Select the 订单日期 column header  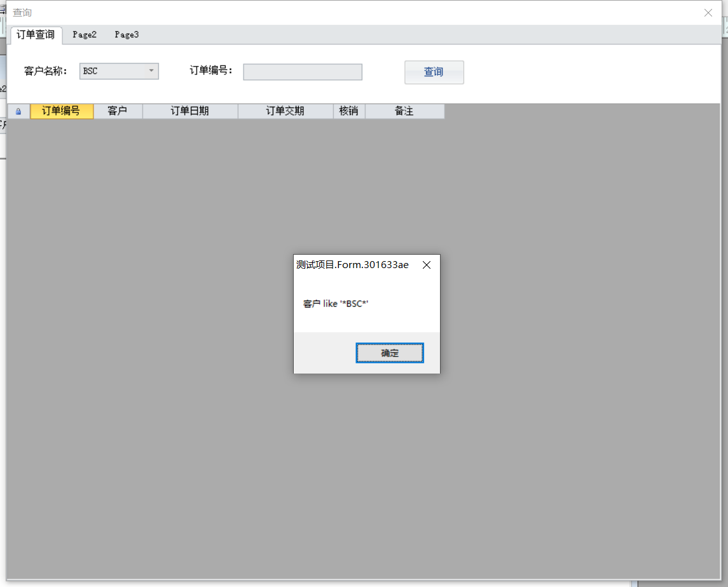(190, 111)
